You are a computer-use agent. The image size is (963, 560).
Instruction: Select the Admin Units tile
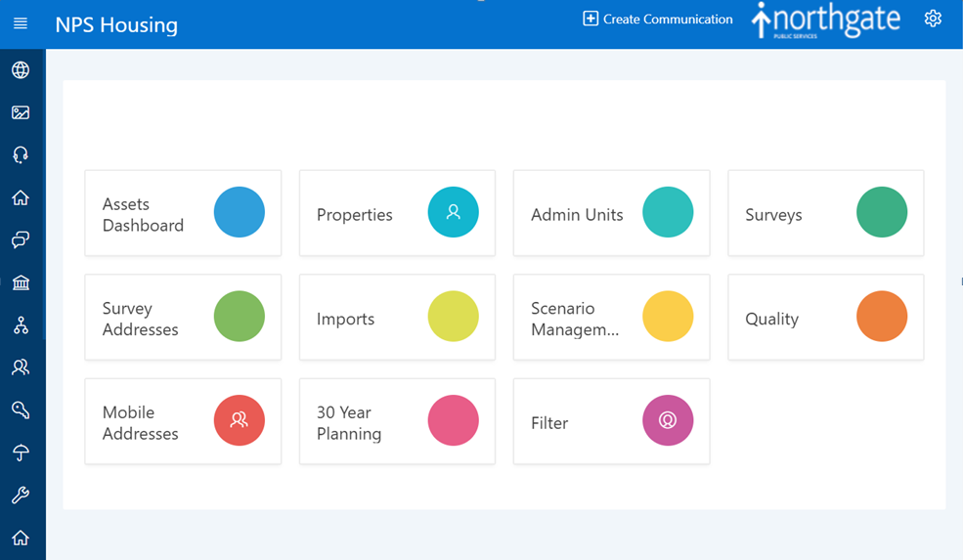[x=612, y=213]
